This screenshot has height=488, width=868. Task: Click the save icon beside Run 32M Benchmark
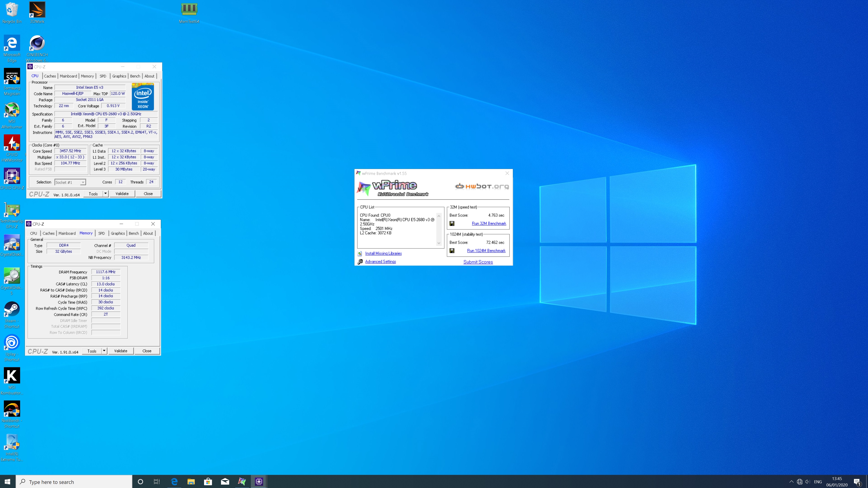452,224
